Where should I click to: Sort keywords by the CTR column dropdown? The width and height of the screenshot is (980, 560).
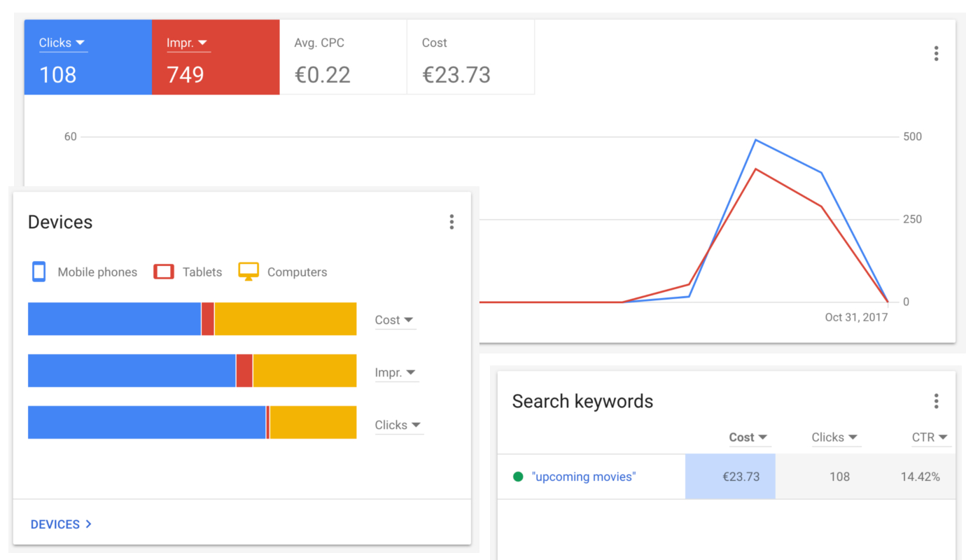coord(930,437)
